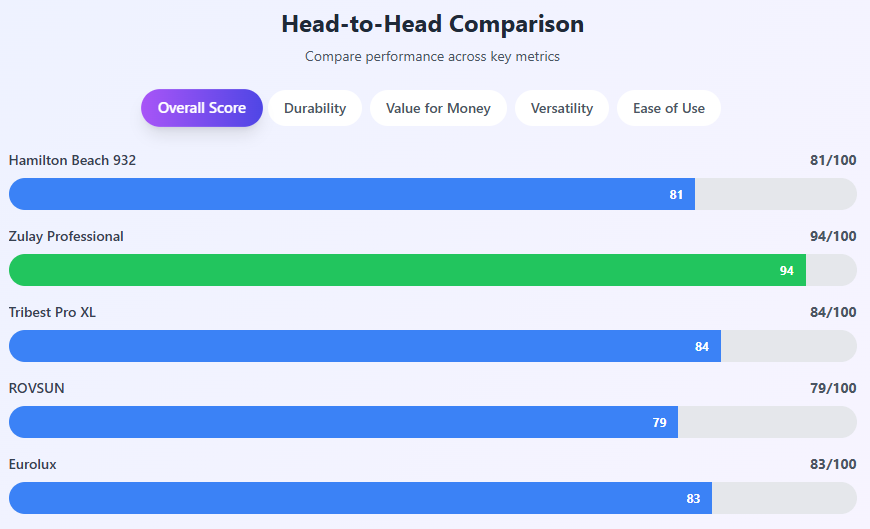870x529 pixels.
Task: Show the Versatility comparison tab
Action: pos(562,108)
